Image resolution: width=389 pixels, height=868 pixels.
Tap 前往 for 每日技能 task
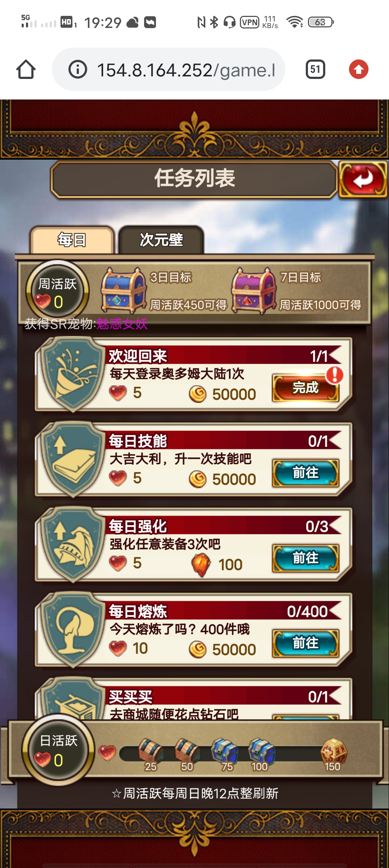pyautogui.click(x=305, y=473)
